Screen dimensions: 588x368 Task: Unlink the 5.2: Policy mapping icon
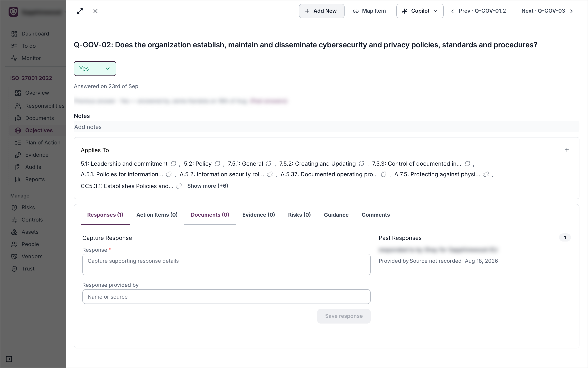(217, 164)
